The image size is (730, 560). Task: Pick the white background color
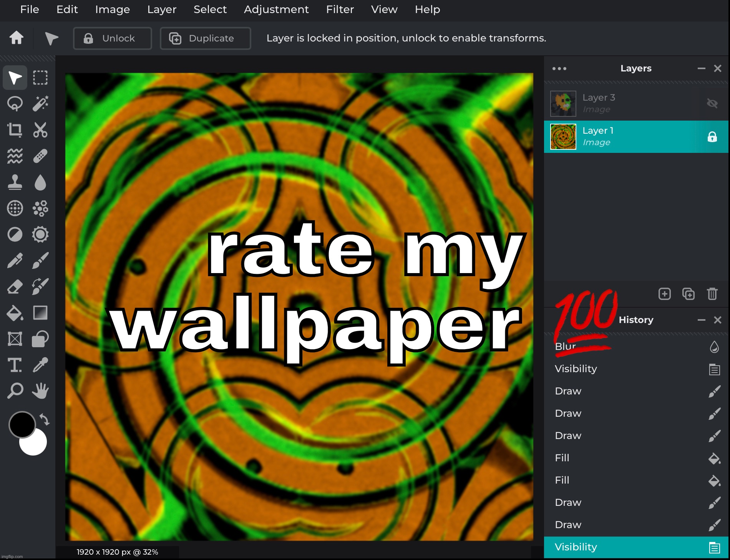click(x=35, y=444)
